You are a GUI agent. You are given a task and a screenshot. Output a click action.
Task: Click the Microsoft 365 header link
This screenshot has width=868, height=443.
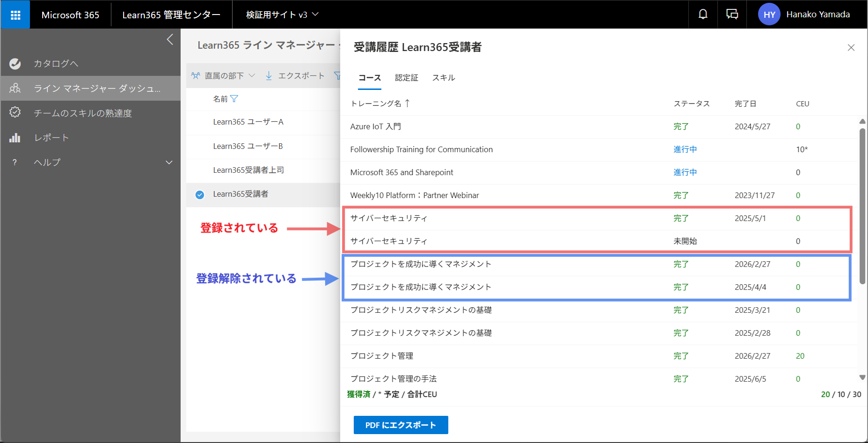70,15
